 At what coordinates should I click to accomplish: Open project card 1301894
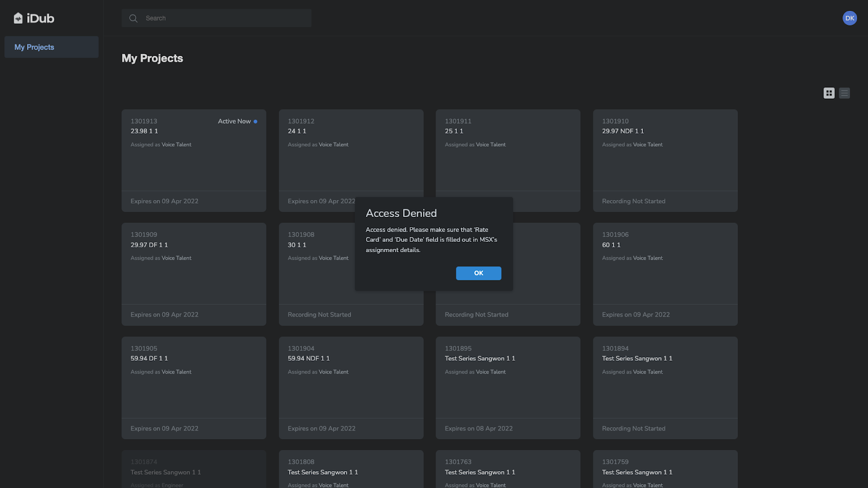665,388
